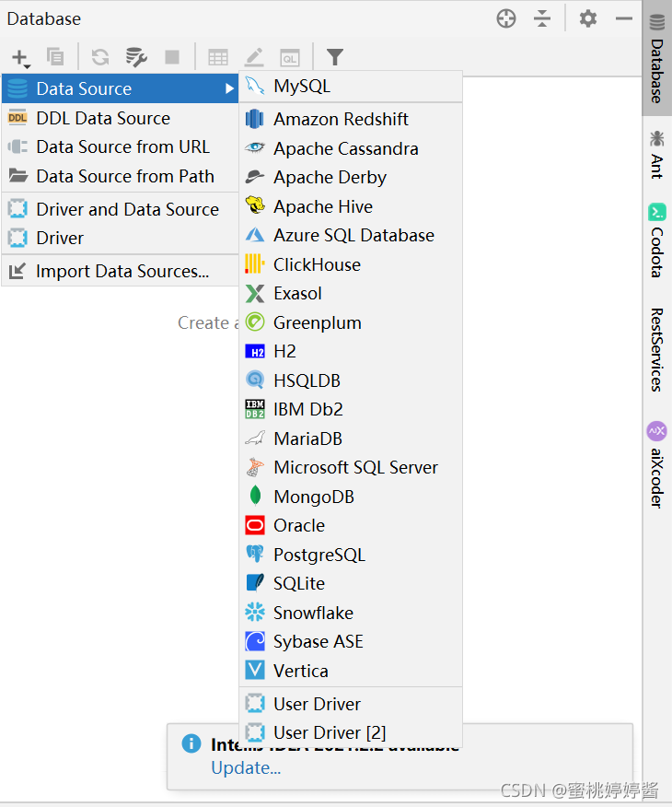Expand the Data Source submenu
The image size is (672, 807).
(121, 88)
